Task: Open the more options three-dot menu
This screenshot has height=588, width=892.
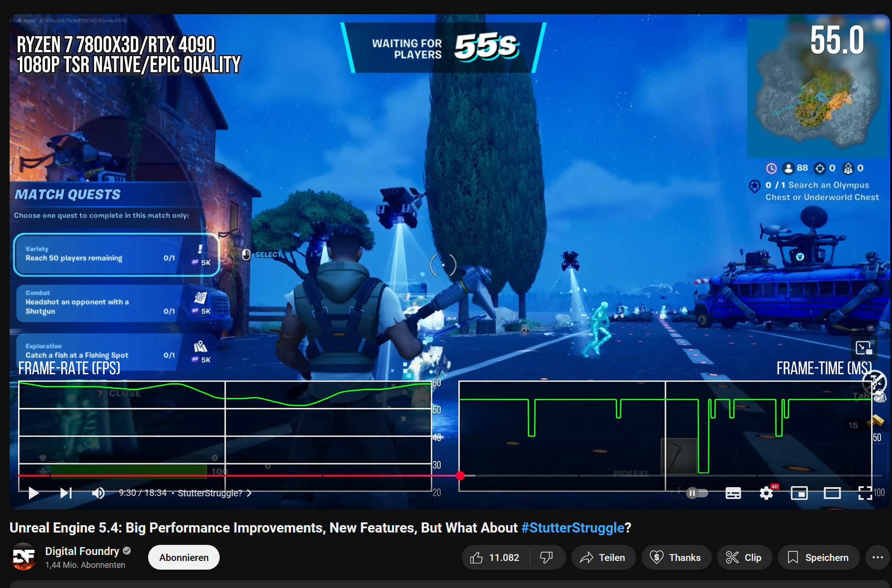Action: pyautogui.click(x=875, y=557)
